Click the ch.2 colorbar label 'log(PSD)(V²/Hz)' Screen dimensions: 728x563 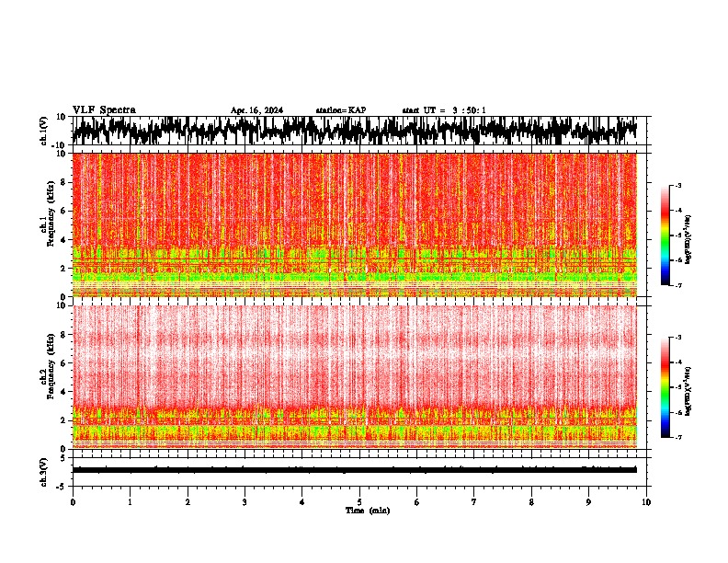(x=688, y=391)
